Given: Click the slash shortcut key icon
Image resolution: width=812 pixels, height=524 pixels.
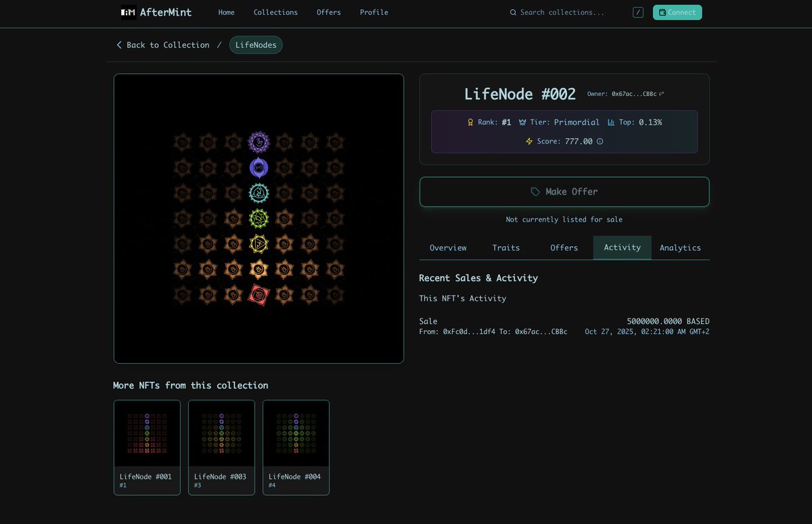Looking at the screenshot, I should click(638, 12).
